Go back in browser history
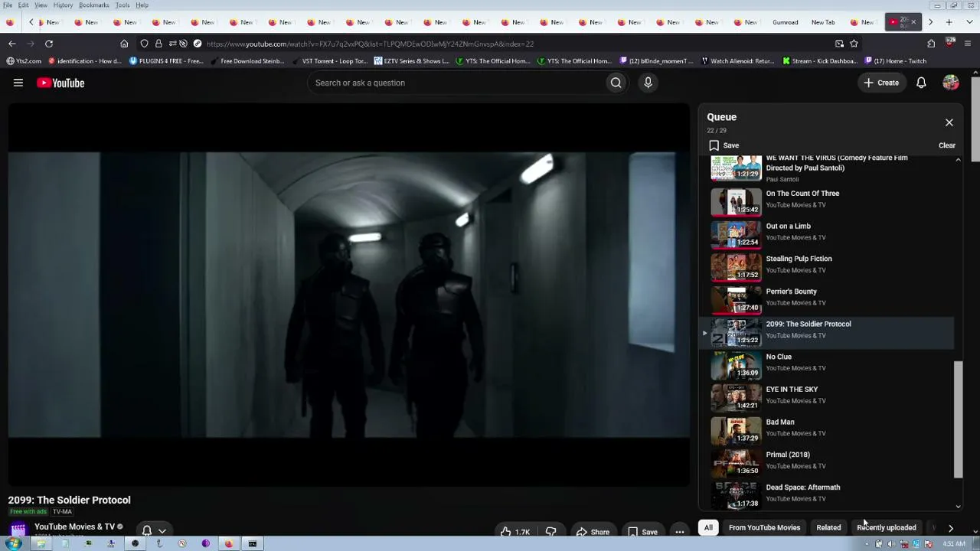The height and width of the screenshot is (551, 980). point(12,44)
